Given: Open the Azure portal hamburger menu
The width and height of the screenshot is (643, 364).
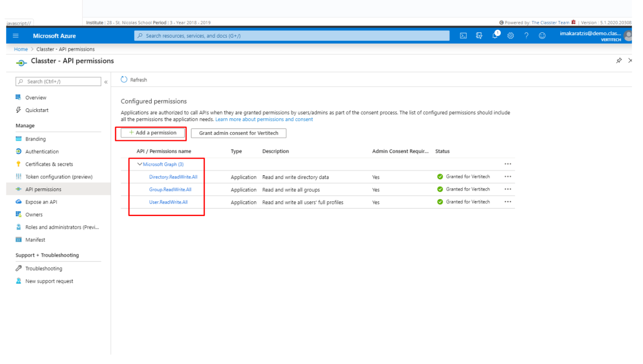Looking at the screenshot, I should click(x=16, y=36).
